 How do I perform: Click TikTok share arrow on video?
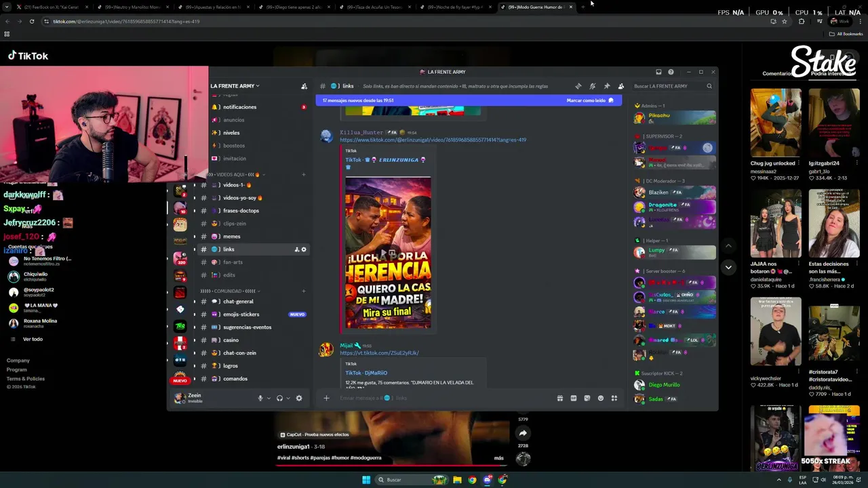click(523, 433)
